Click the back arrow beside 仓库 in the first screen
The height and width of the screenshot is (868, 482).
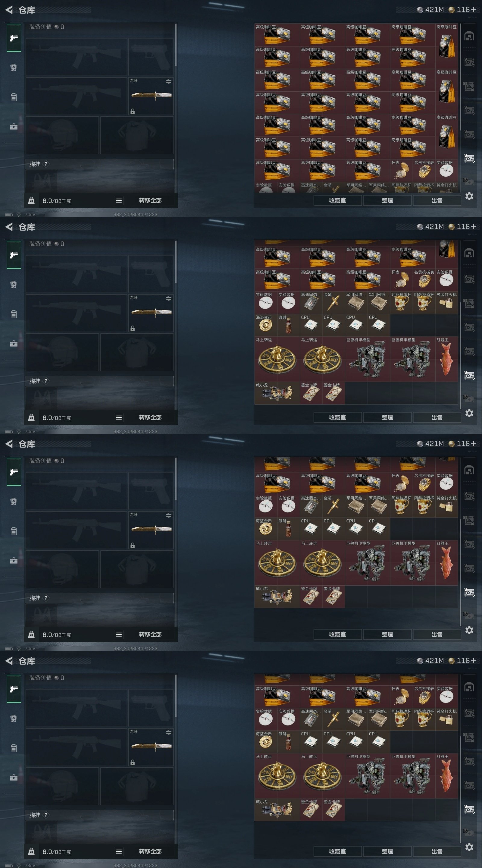coord(9,10)
